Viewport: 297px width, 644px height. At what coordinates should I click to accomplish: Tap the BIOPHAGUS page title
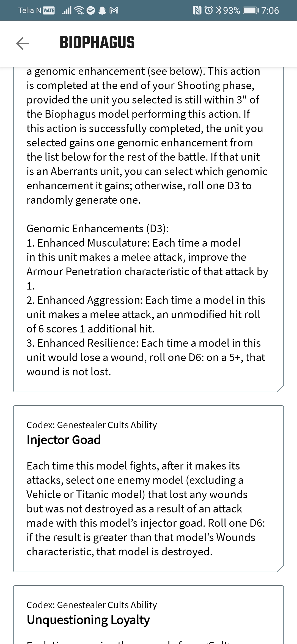coord(97,43)
